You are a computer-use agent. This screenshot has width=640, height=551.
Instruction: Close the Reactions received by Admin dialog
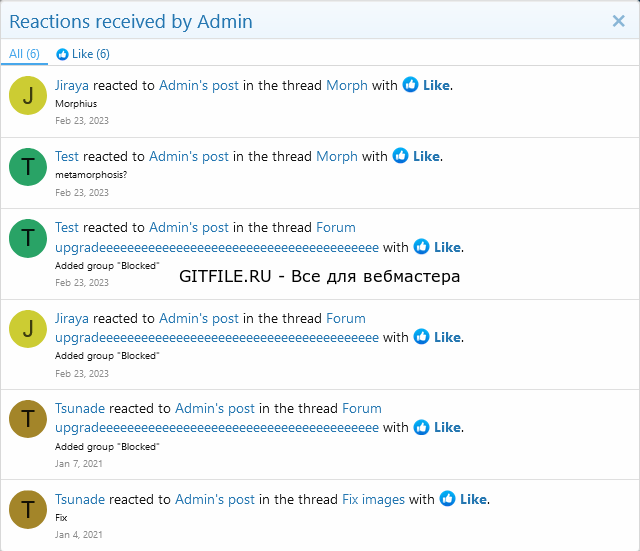click(x=618, y=21)
